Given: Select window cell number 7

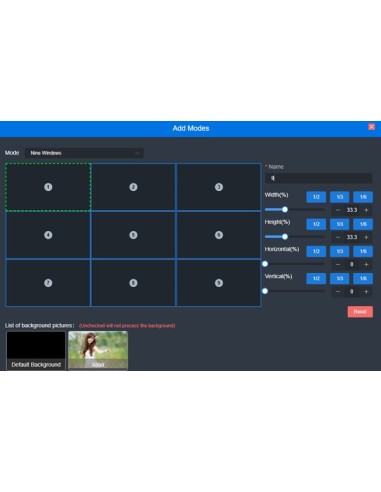Looking at the screenshot, I should tap(48, 283).
